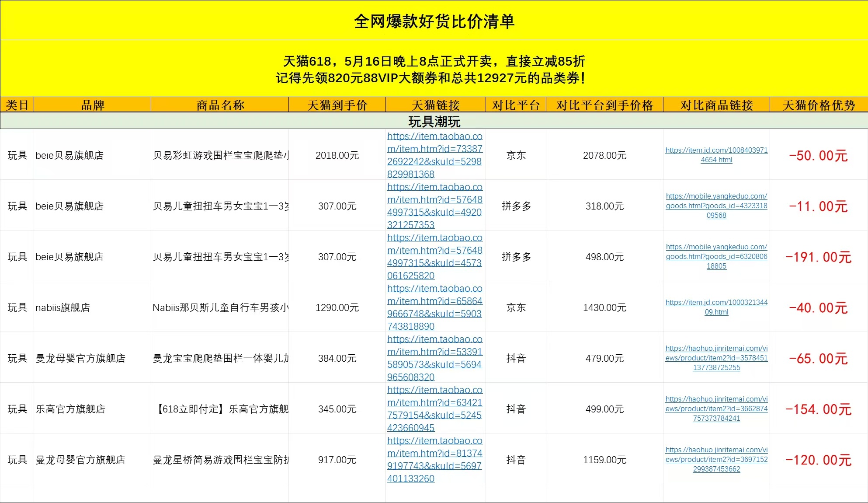Select the 对比平台到手价格 column header

coord(605,105)
